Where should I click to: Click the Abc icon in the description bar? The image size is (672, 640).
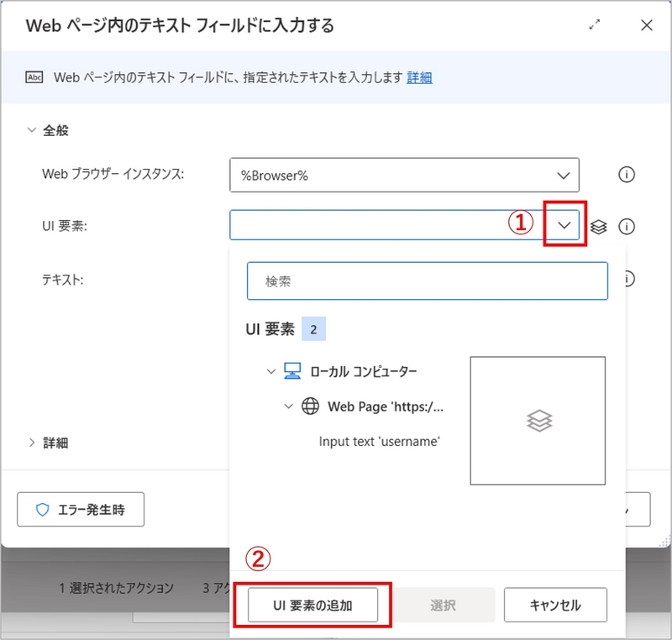[35, 76]
